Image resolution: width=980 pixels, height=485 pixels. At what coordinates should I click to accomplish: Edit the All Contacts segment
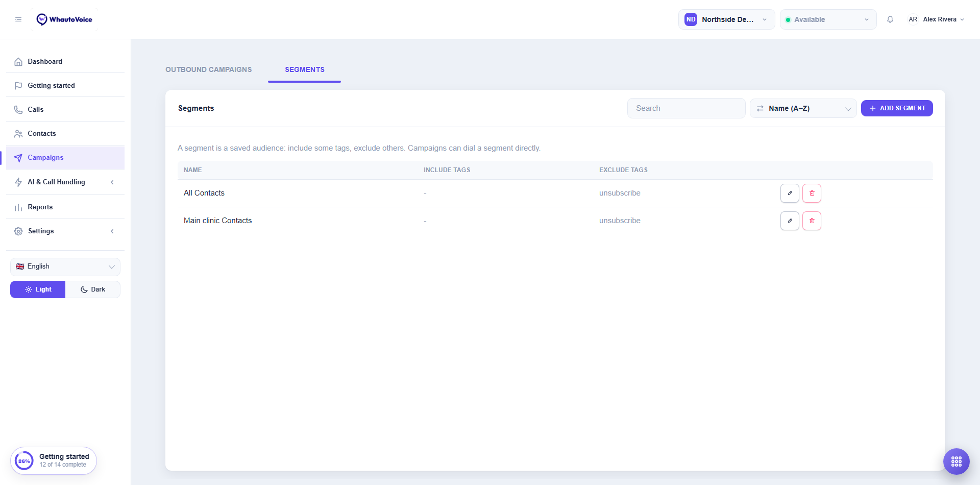point(790,193)
